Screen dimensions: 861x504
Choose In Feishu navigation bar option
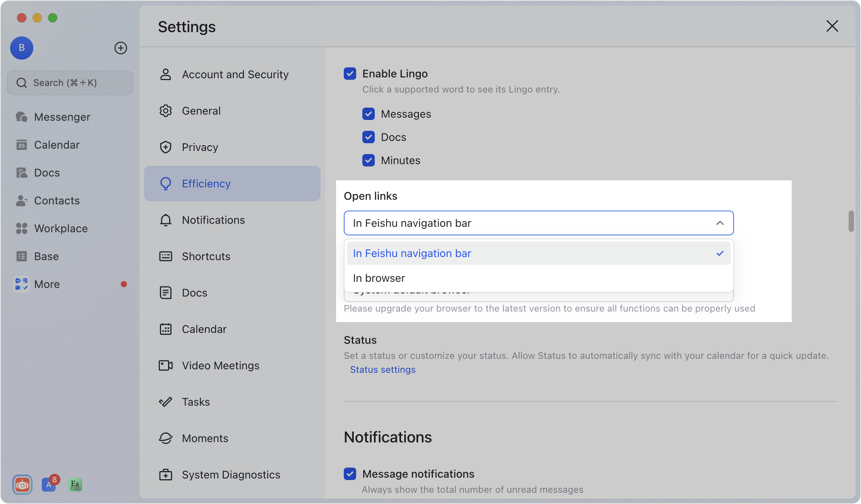point(412,253)
